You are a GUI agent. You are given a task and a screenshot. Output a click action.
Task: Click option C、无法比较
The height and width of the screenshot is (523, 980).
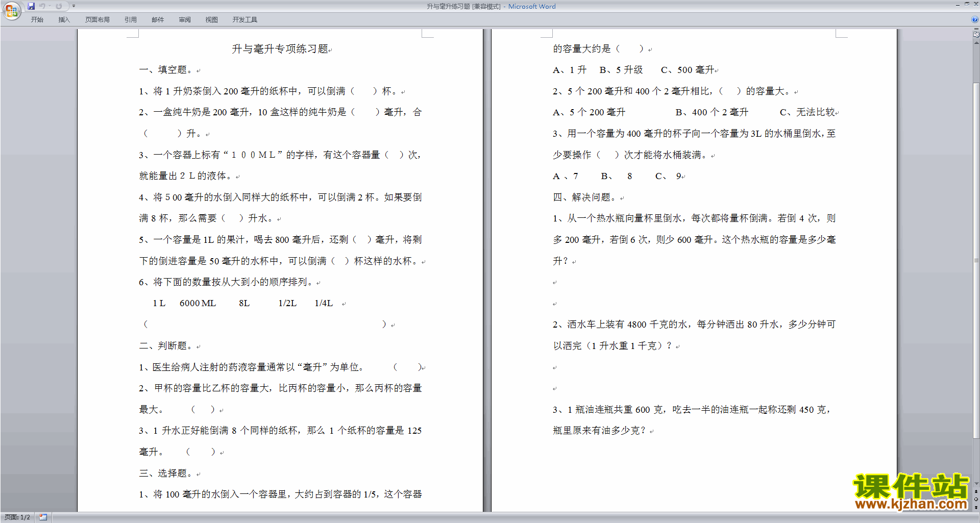coord(807,112)
